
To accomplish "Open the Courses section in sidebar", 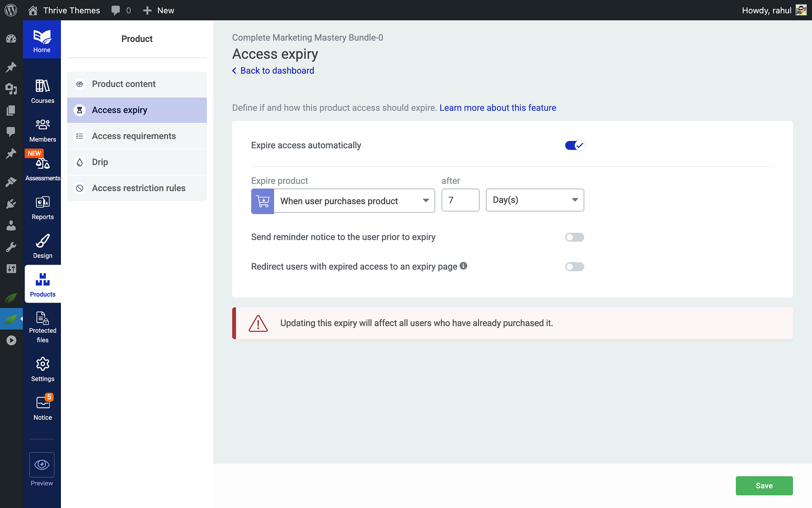I will [x=42, y=91].
